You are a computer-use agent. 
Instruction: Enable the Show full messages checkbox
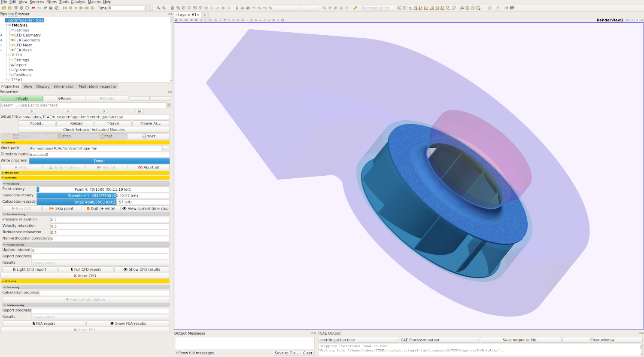pos(176,353)
